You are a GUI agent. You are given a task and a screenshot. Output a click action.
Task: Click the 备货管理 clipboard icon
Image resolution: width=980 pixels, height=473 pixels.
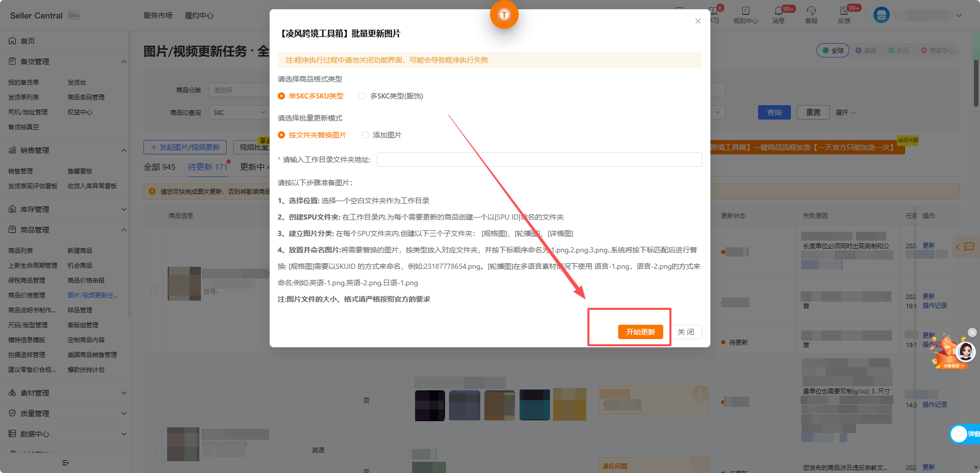pyautogui.click(x=12, y=61)
